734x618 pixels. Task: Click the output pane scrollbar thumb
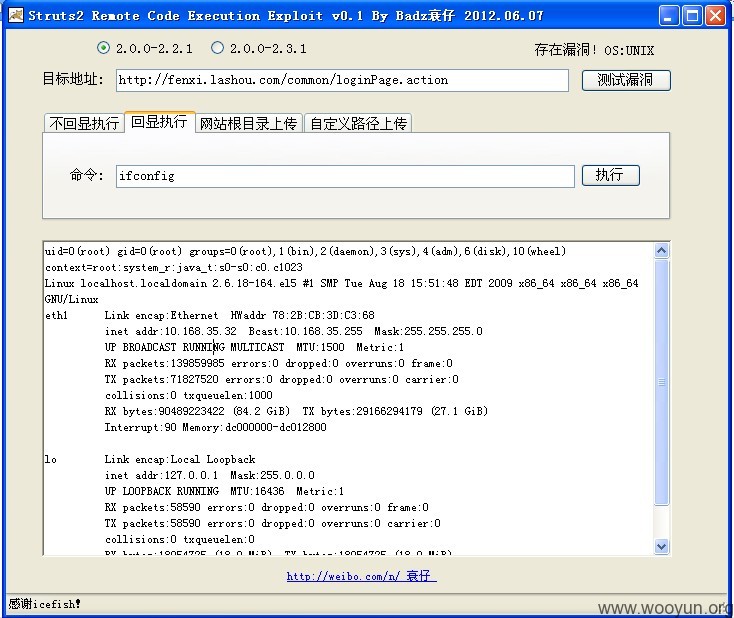(661, 382)
